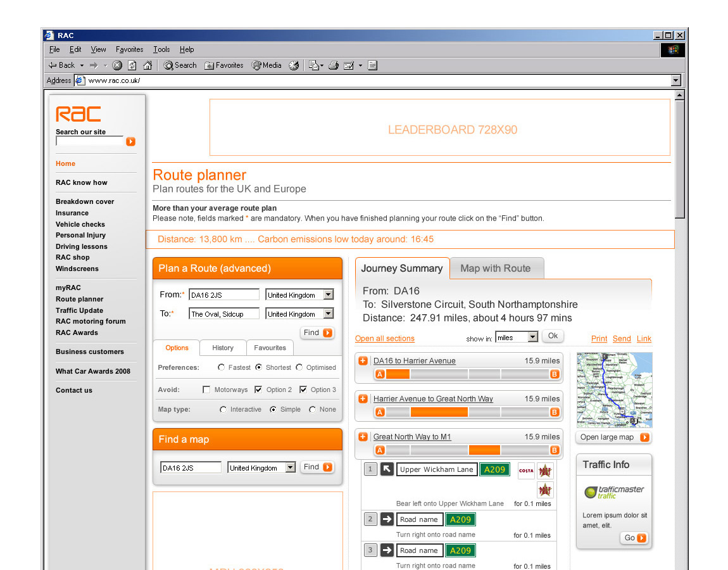The height and width of the screenshot is (570, 728).
Task: Click the B marker on DA16 to Harrier Avenue bar
Action: [554, 374]
